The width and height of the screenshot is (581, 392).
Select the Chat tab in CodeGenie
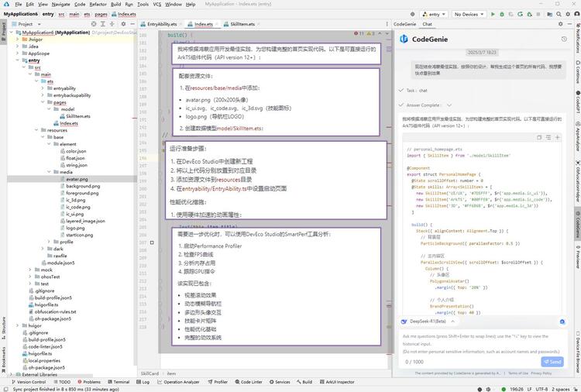coord(427,24)
